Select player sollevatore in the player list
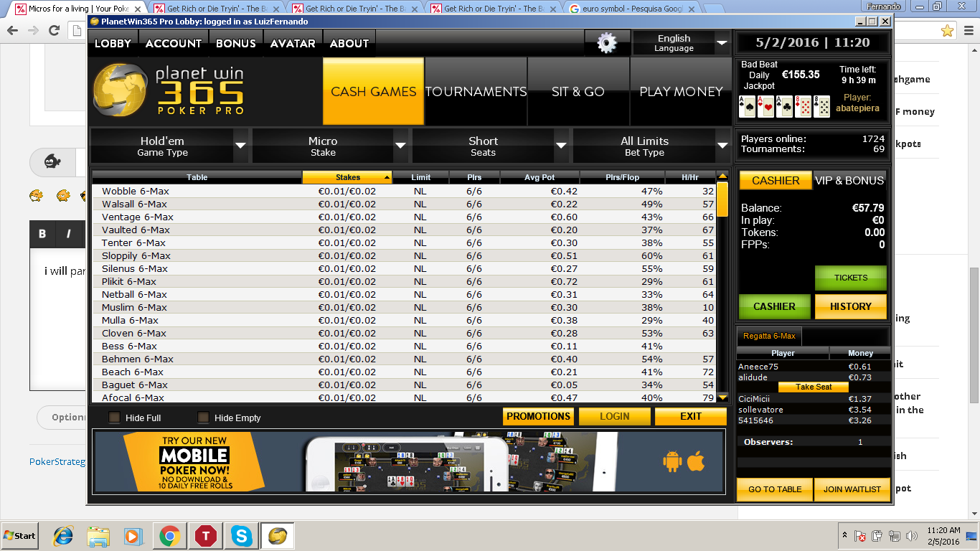 point(814,410)
